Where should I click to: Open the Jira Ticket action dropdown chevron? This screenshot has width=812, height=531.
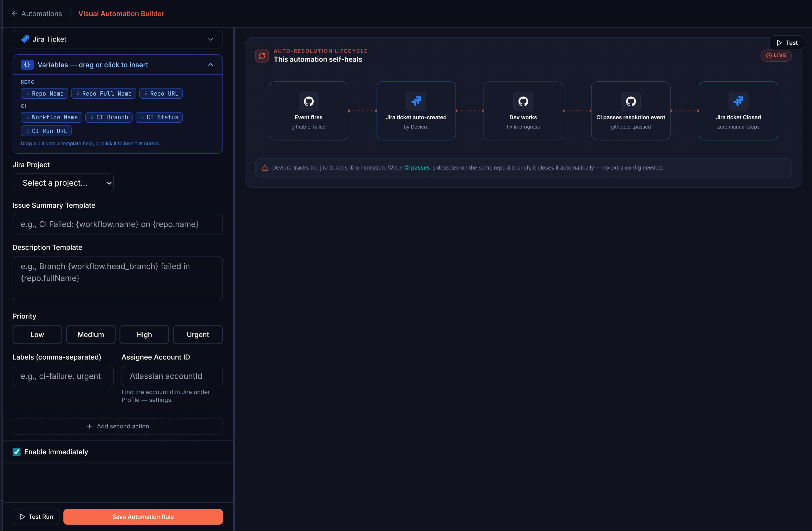[x=211, y=39]
